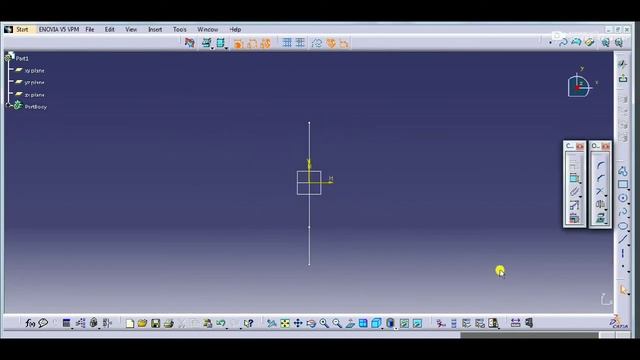Viewport: 640px width, 360px height.
Task: Click the Select arrow tool
Action: point(622,290)
